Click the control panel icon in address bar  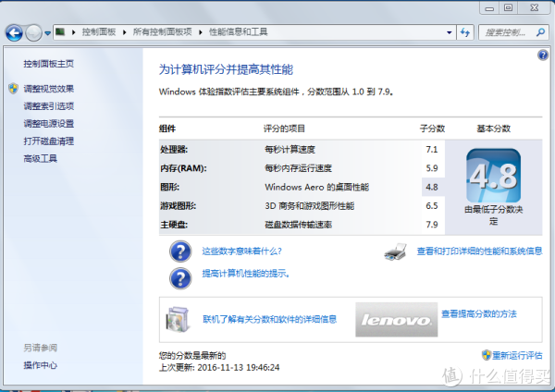coord(60,32)
